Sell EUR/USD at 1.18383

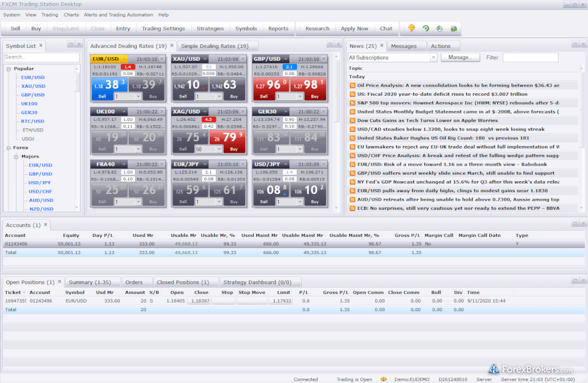click(109, 88)
